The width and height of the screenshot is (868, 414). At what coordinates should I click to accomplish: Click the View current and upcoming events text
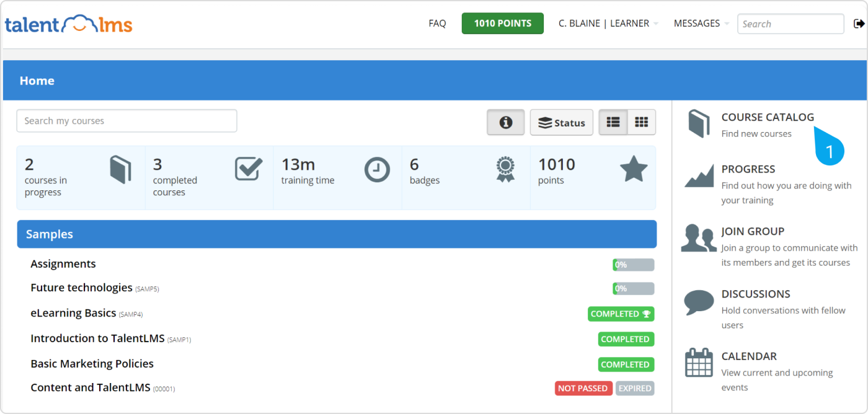(x=777, y=380)
